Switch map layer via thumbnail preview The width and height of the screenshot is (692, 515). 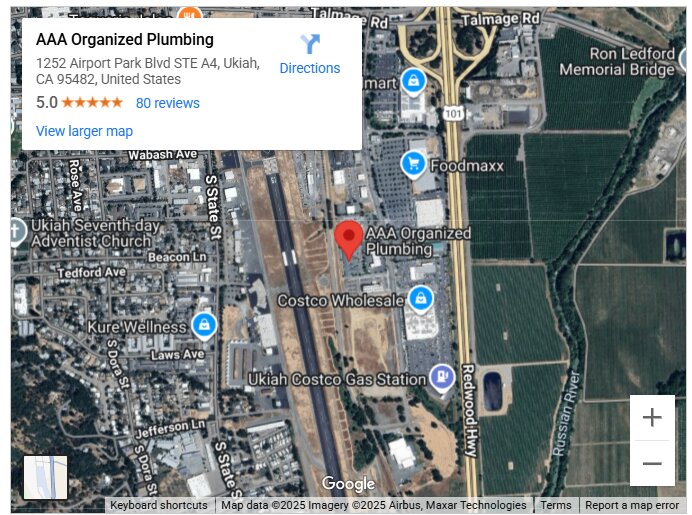click(x=45, y=477)
